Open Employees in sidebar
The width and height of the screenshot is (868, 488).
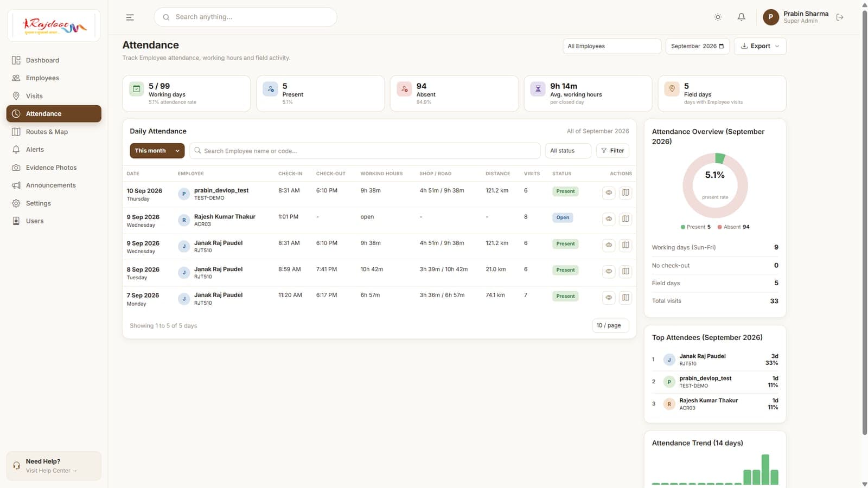pyautogui.click(x=54, y=78)
